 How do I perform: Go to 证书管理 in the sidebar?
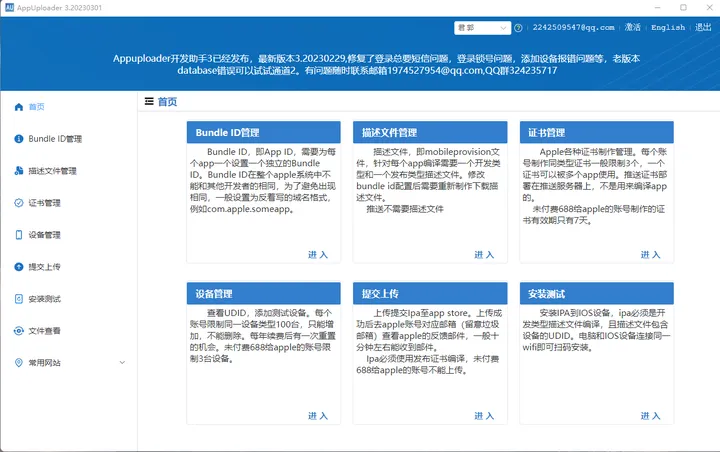pyautogui.click(x=45, y=203)
